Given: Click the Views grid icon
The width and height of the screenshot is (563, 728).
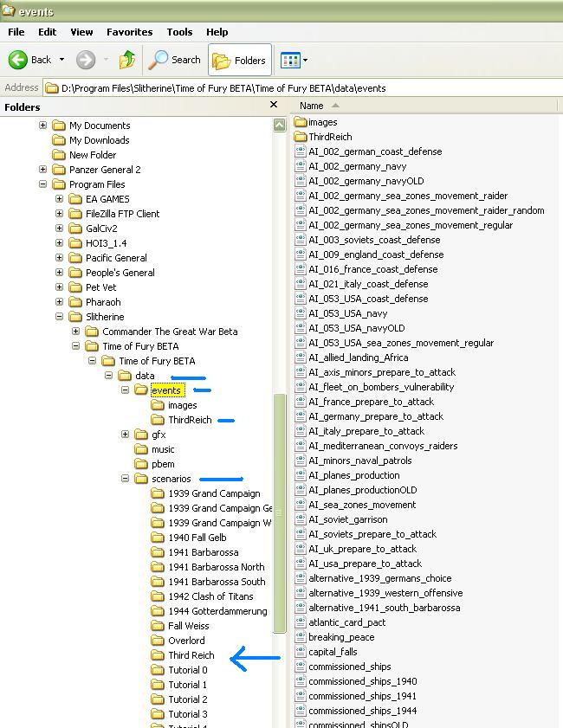Looking at the screenshot, I should 290,60.
